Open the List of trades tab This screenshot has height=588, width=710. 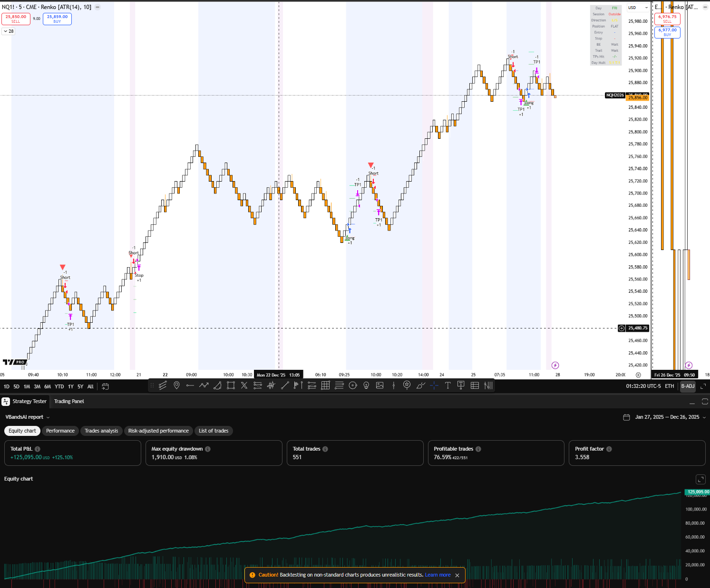click(214, 431)
